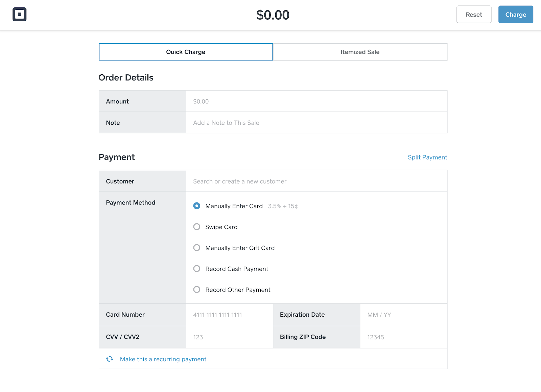Click Make this a recurring payment
This screenshot has height=392, width=541.
[163, 359]
